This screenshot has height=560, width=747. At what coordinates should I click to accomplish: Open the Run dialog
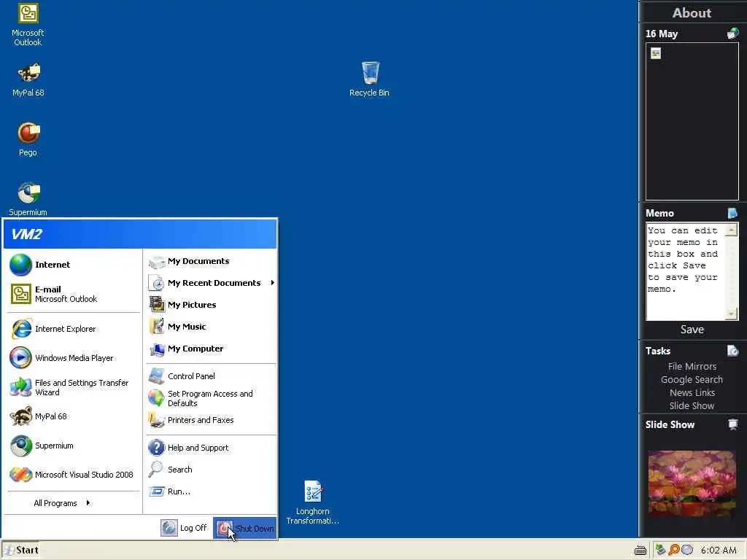point(211,491)
